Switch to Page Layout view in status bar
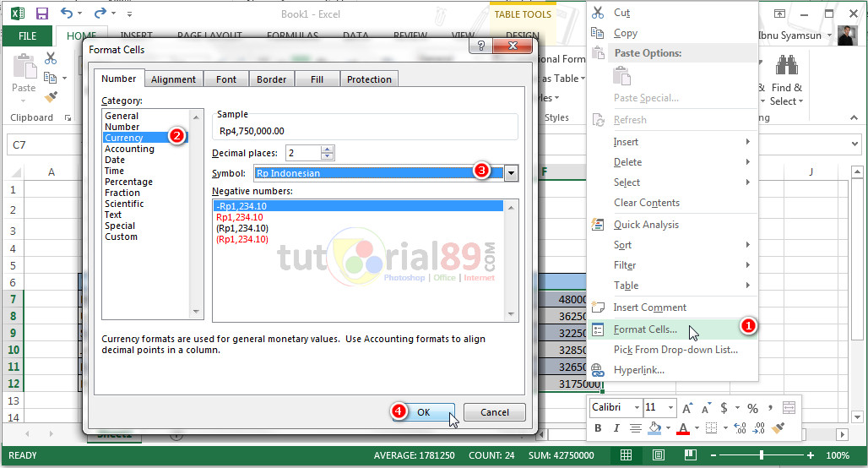Image resolution: width=868 pixels, height=468 pixels. pyautogui.click(x=659, y=455)
